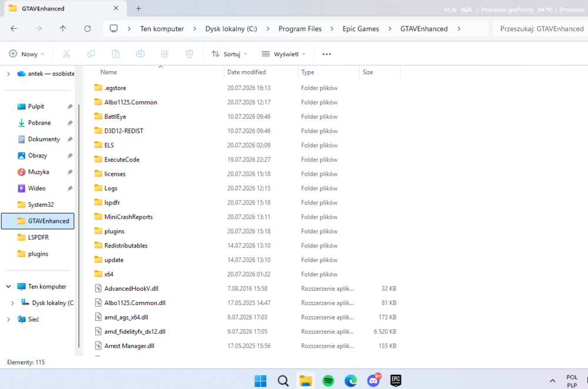Screen dimensions: 588x389
Task: Expand Dysk lokalny in the navigation tree
Action: 12,303
